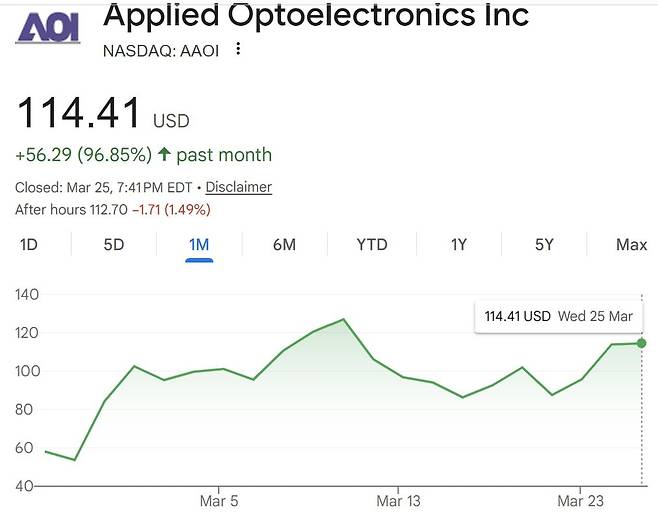Click the 114.41 USD price tooltip
The image size is (658, 516).
(x=558, y=316)
